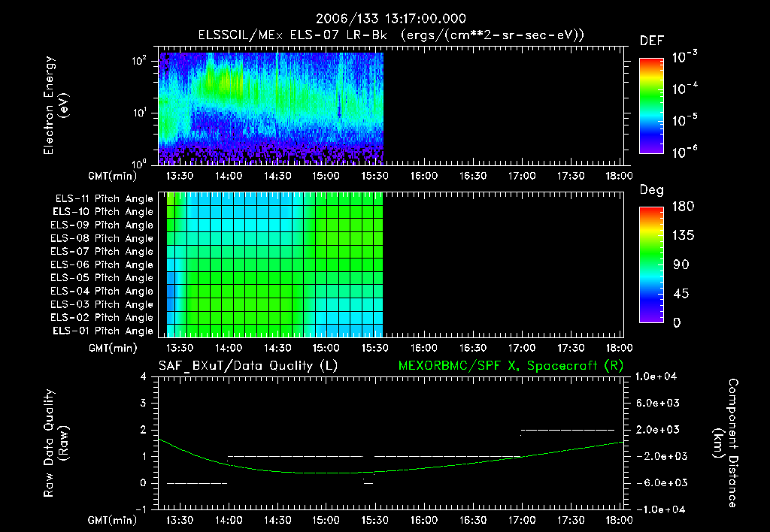The height and width of the screenshot is (532, 770).
Task: Click the data quality level 0 dashed segment near 13:30
Action: point(197,483)
